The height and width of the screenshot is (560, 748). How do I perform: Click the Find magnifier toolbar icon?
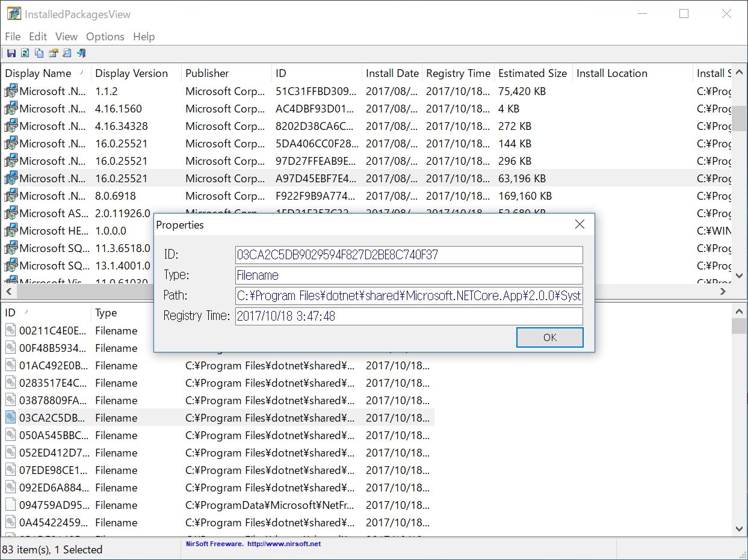(x=67, y=53)
